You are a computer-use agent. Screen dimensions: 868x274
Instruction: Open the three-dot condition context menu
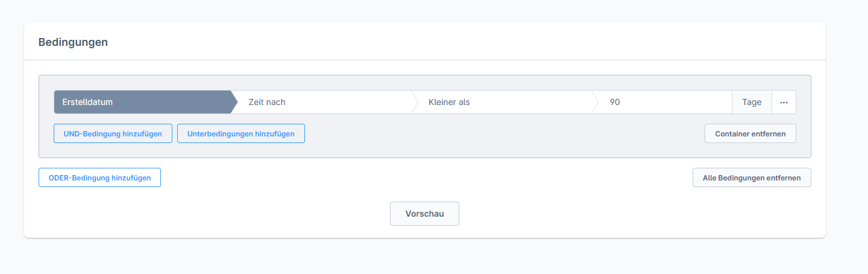(784, 102)
